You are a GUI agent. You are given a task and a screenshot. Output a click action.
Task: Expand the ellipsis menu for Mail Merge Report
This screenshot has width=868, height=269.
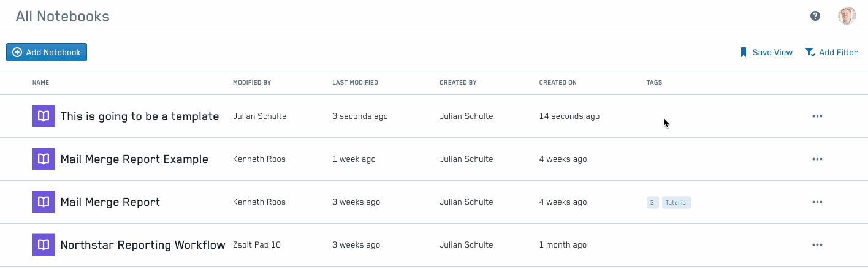817,202
